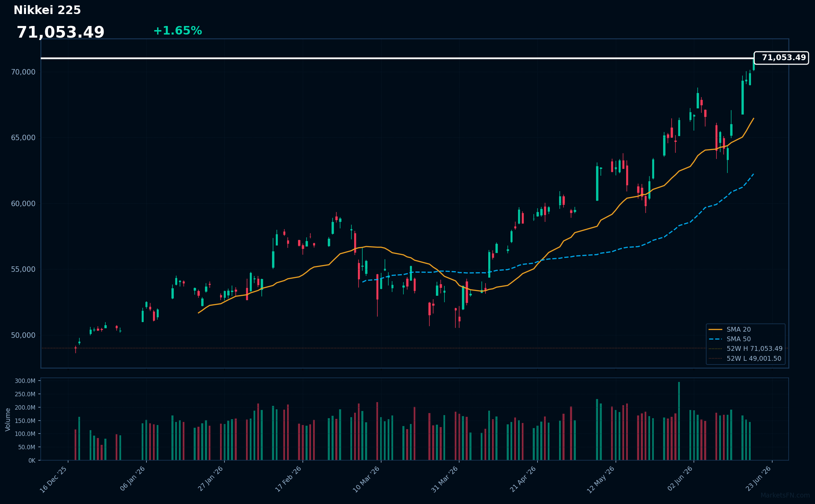Click the 250.0M volume axis label
The height and width of the screenshot is (504, 815).
tap(25, 394)
